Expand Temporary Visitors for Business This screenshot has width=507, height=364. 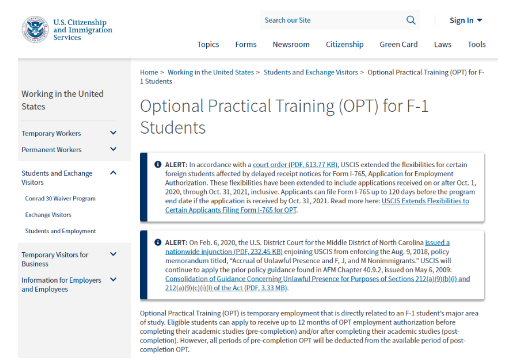113,254
